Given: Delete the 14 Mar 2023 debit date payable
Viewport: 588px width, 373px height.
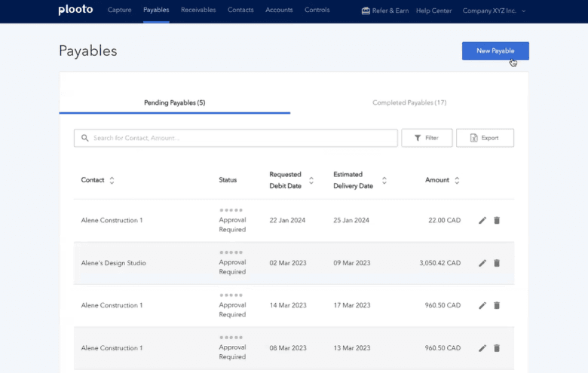Looking at the screenshot, I should point(497,306).
